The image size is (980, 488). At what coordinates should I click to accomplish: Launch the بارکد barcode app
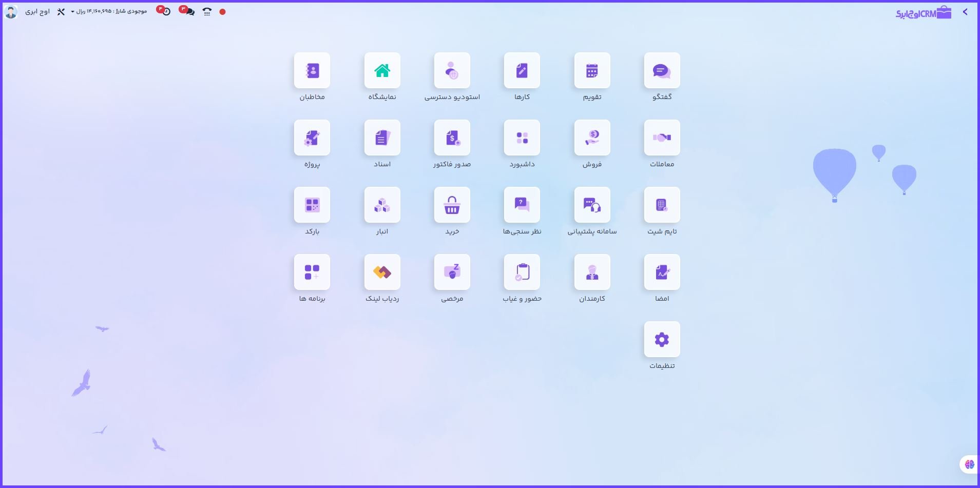click(x=312, y=205)
